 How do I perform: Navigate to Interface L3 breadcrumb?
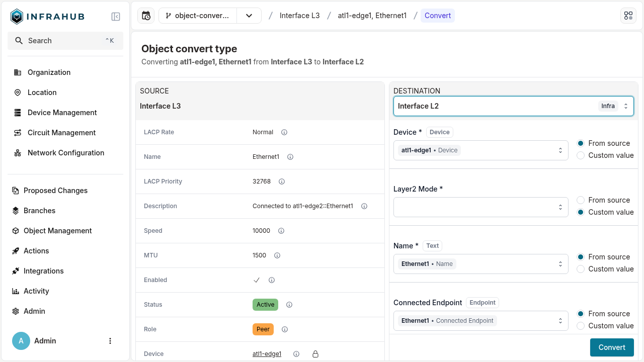click(x=299, y=16)
